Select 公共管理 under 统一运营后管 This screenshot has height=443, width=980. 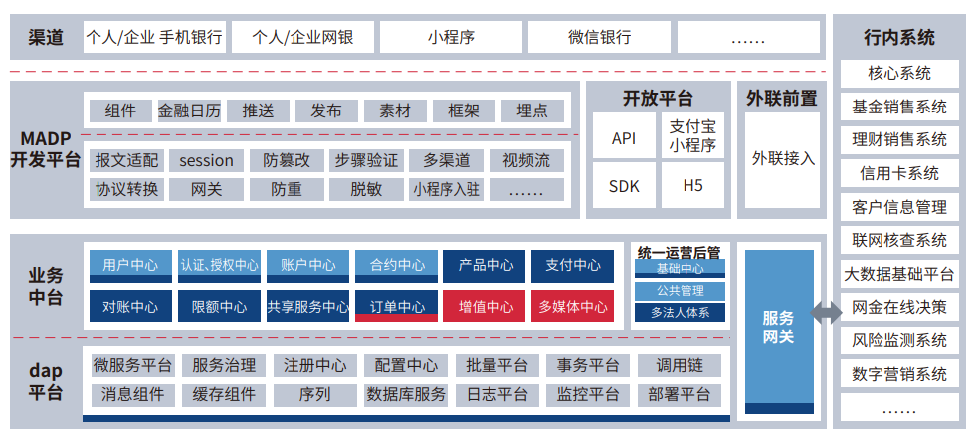tap(680, 291)
